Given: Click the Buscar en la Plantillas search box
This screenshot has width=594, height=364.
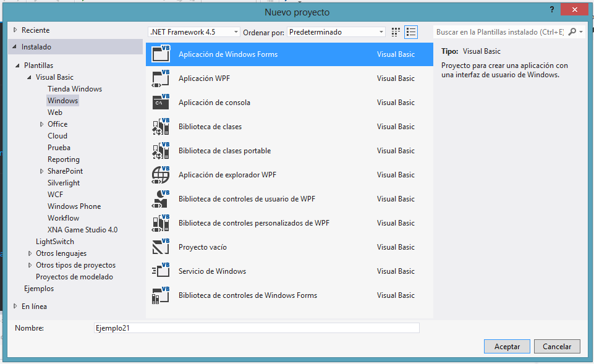Looking at the screenshot, I should tap(499, 32).
